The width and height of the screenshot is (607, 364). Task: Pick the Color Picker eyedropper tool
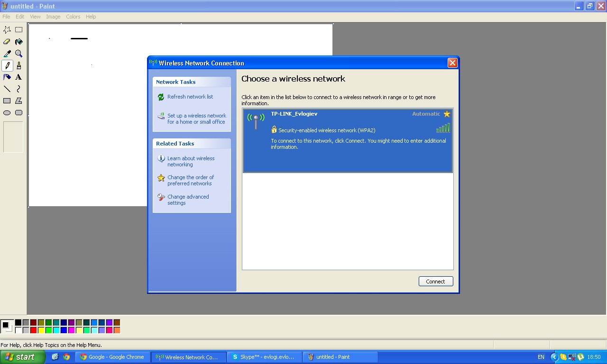pos(7,54)
